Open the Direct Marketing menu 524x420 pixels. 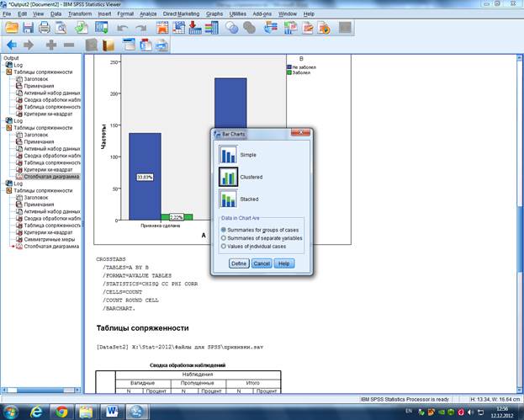click(181, 13)
